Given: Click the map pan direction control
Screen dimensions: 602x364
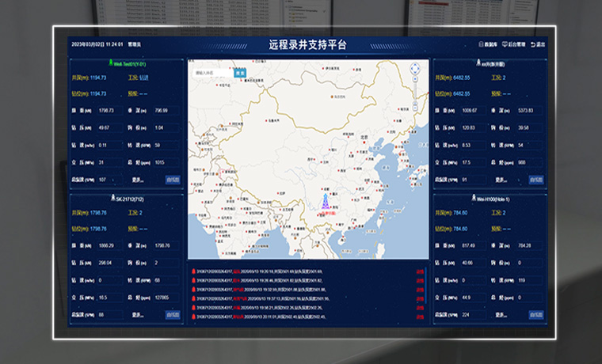Looking at the screenshot, I should [413, 70].
